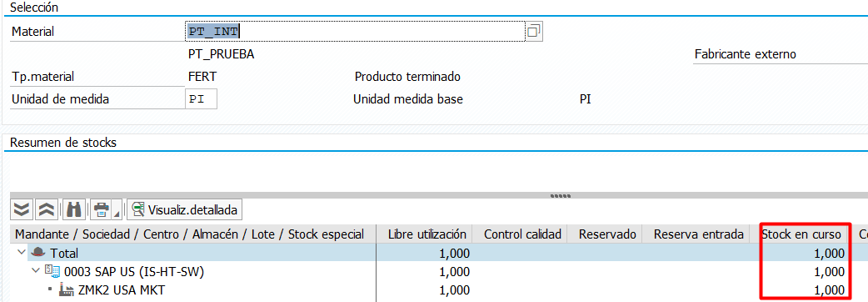This screenshot has width=868, height=302.
Task: Click the plant factory icon for ZMK2
Action: coord(67,289)
